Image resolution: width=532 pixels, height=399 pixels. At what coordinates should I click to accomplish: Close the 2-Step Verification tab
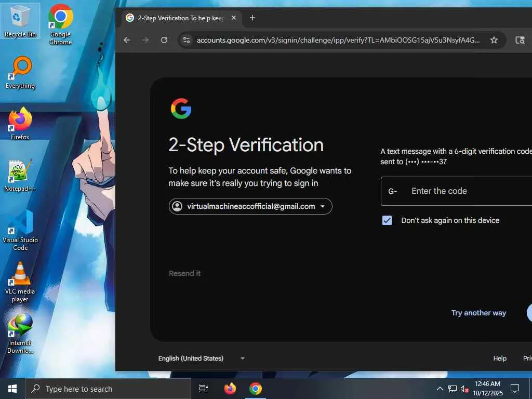[233, 18]
